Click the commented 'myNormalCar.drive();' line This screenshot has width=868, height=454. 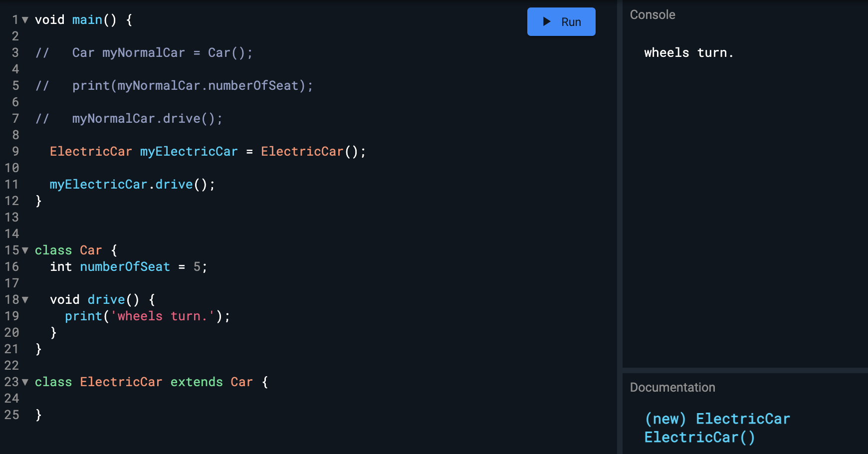click(129, 119)
